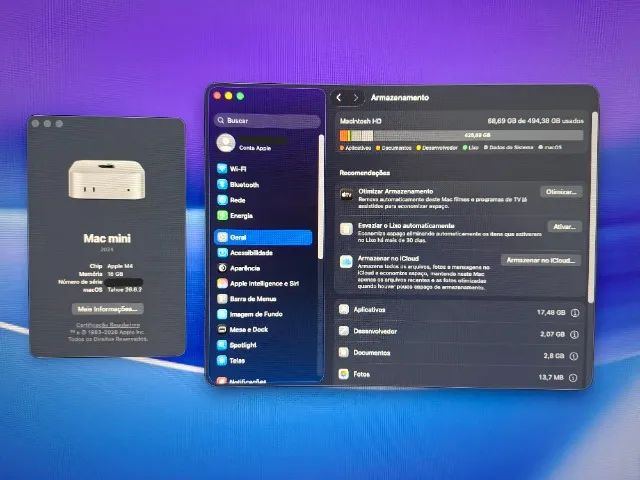This screenshot has height=480, width=640.
Task: Click the 'Macintosh HD' disk name
Action: (361, 121)
